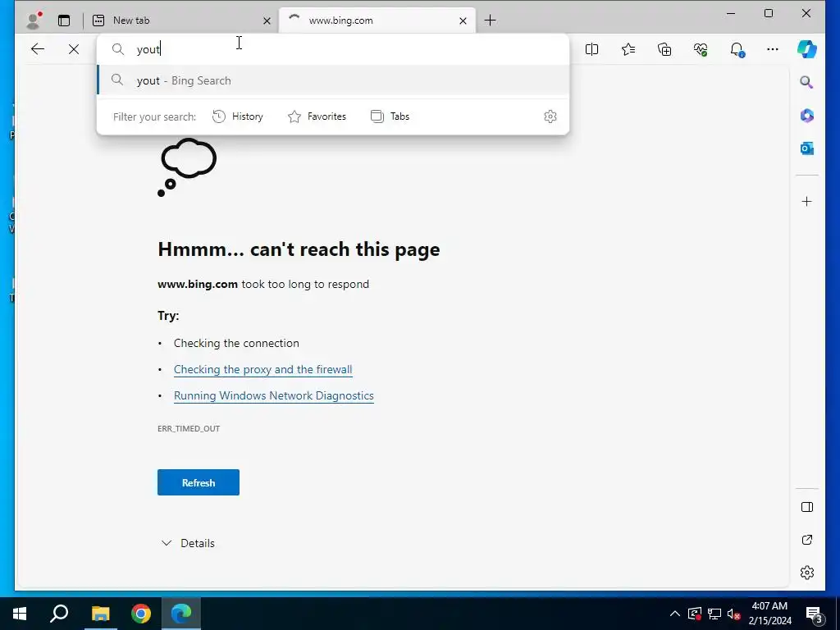Open the Favorites list icon
840x630 pixels.
point(628,49)
